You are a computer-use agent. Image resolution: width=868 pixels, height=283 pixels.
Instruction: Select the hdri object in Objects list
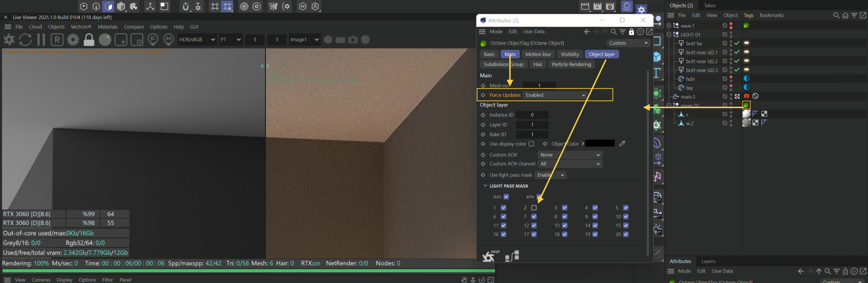tap(690, 79)
